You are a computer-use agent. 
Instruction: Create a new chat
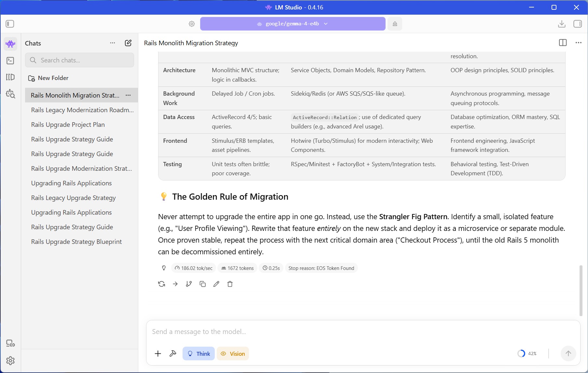pyautogui.click(x=128, y=43)
